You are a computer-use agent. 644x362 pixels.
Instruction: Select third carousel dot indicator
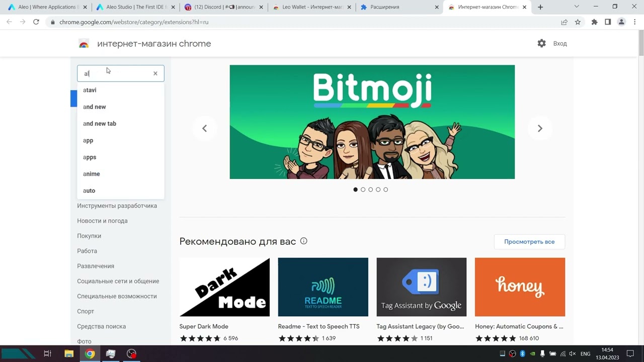point(371,190)
